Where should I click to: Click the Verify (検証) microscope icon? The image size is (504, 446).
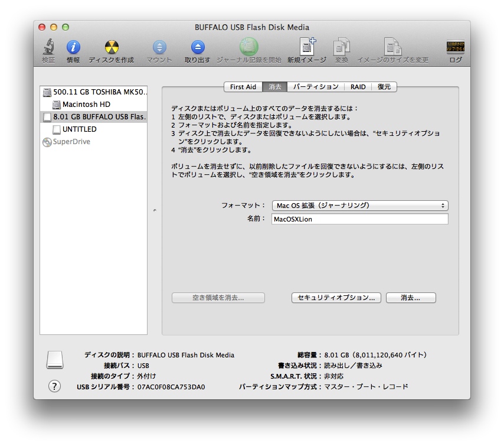[x=48, y=47]
